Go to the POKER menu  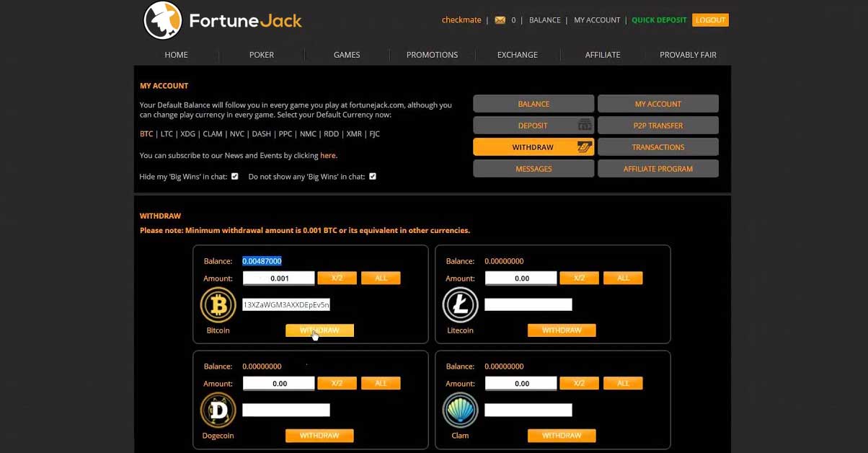[x=262, y=55]
